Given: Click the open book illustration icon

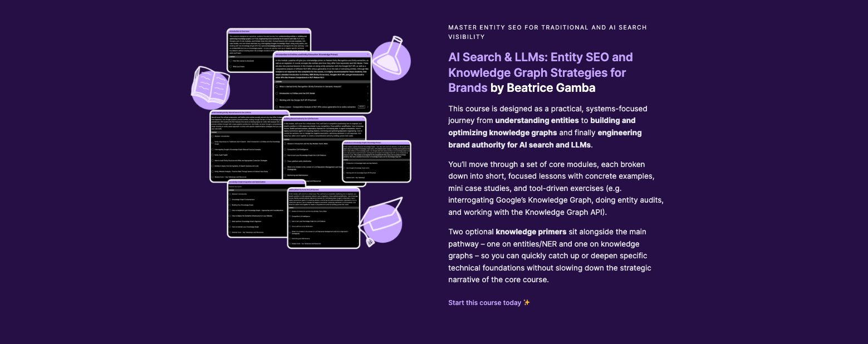Looking at the screenshot, I should [210, 87].
